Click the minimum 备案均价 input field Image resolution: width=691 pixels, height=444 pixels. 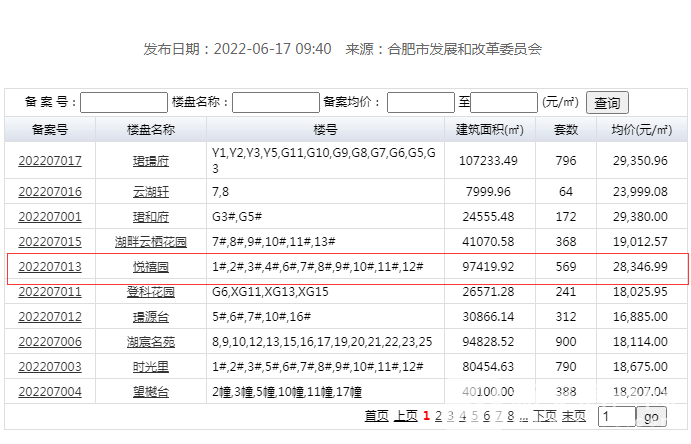[420, 103]
